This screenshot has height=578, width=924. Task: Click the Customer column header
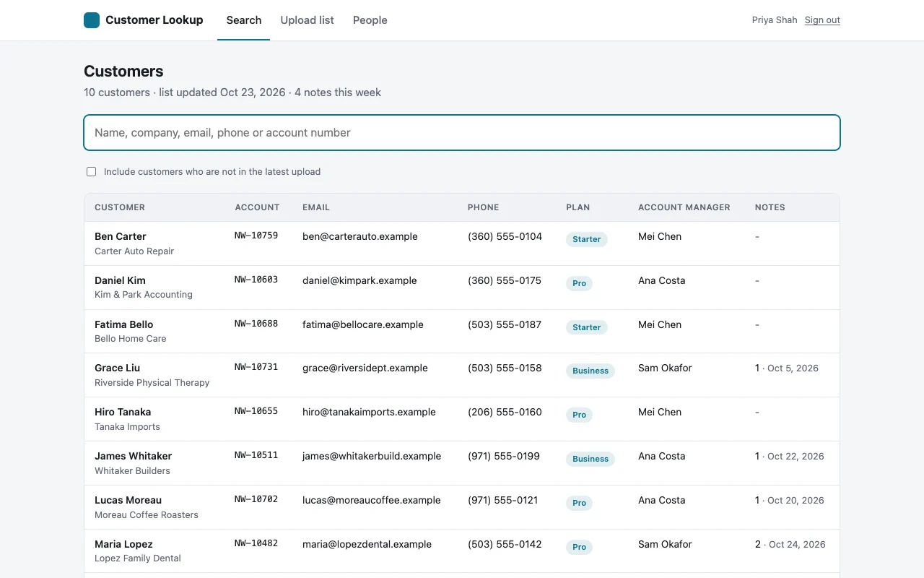pyautogui.click(x=120, y=207)
